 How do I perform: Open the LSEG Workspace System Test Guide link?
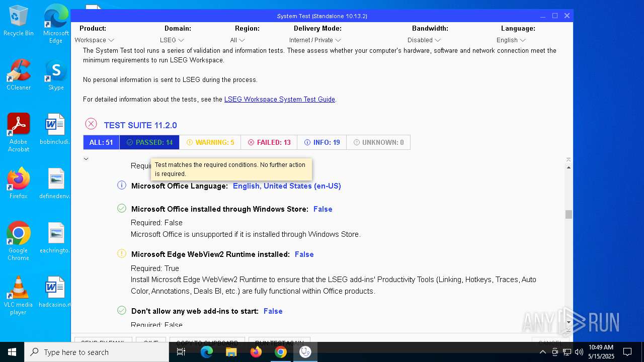tap(280, 100)
